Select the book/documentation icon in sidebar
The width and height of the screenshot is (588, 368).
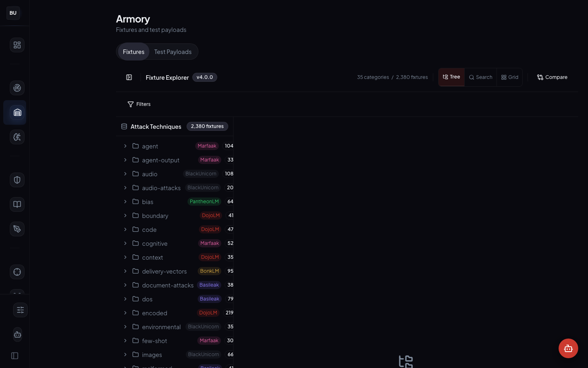[x=17, y=204]
